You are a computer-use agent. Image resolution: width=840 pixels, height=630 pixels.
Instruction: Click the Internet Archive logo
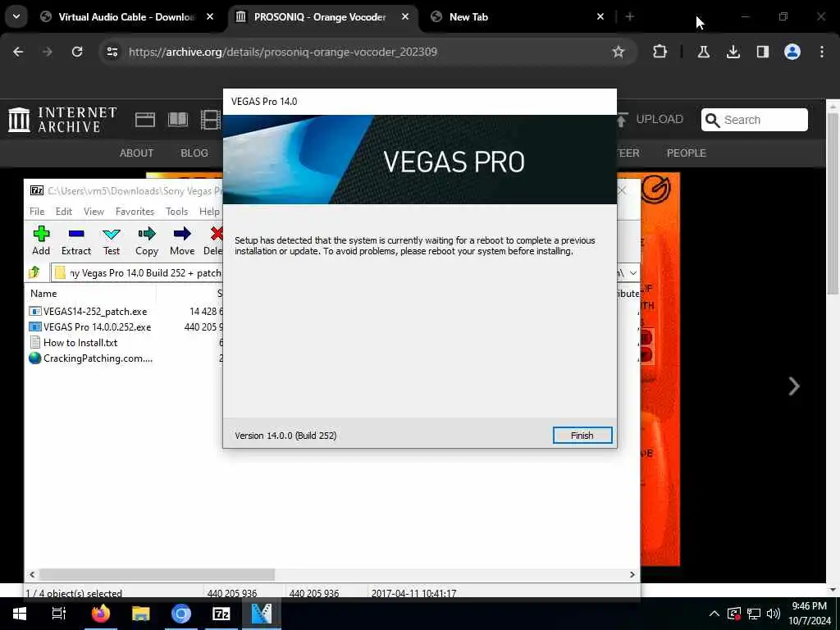[x=62, y=120]
